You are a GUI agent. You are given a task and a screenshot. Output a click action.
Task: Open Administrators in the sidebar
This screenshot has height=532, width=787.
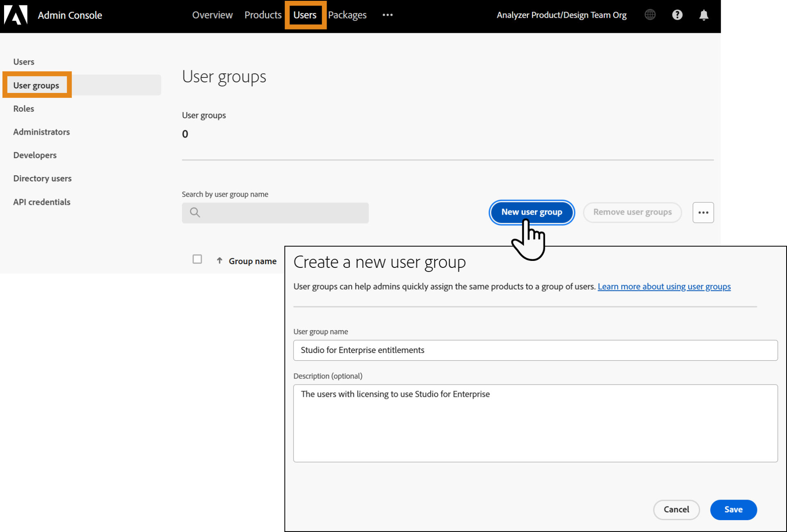click(41, 132)
